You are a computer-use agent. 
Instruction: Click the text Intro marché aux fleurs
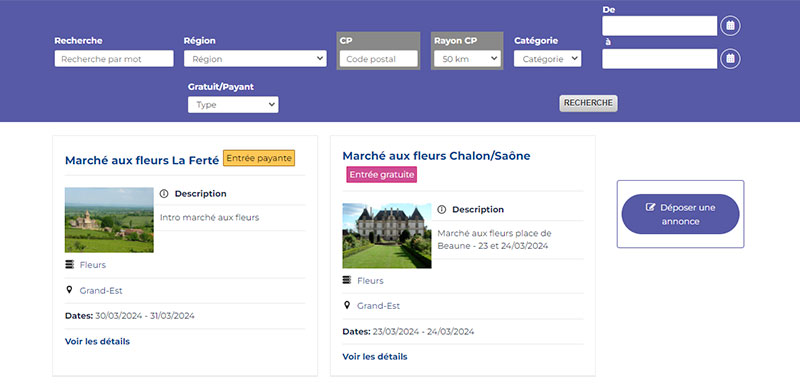point(209,217)
